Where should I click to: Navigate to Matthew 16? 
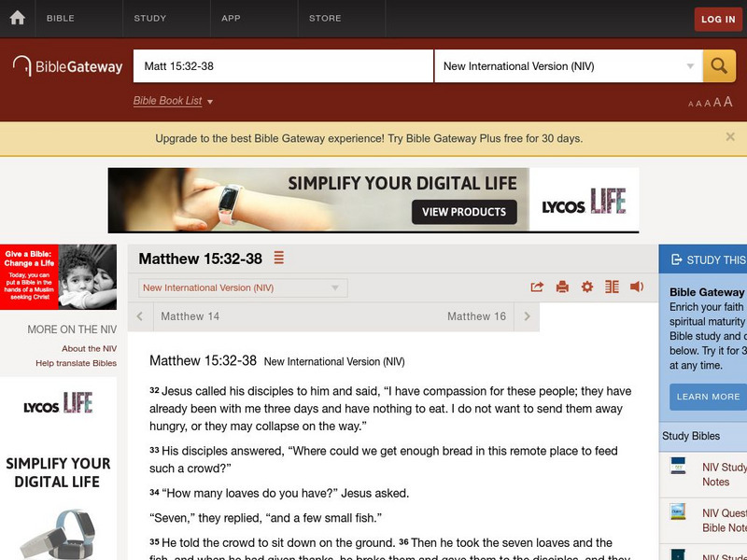pyautogui.click(x=476, y=316)
